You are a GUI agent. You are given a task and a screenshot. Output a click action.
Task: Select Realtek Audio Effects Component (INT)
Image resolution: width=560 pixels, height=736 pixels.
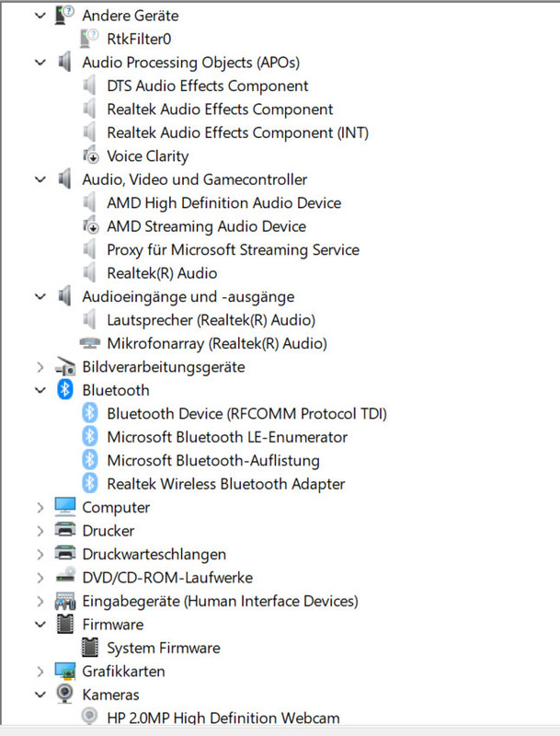[x=238, y=132]
